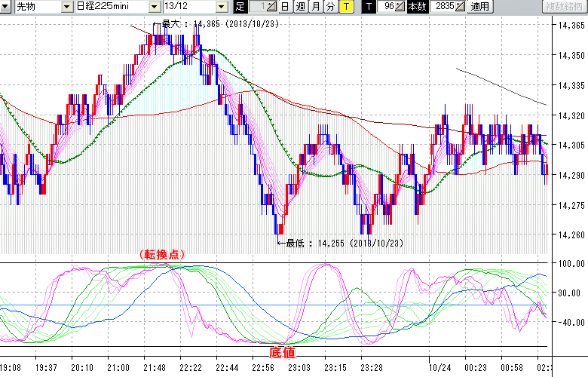
Task: Toggle the yellow T tick period button
Action: [x=346, y=7]
